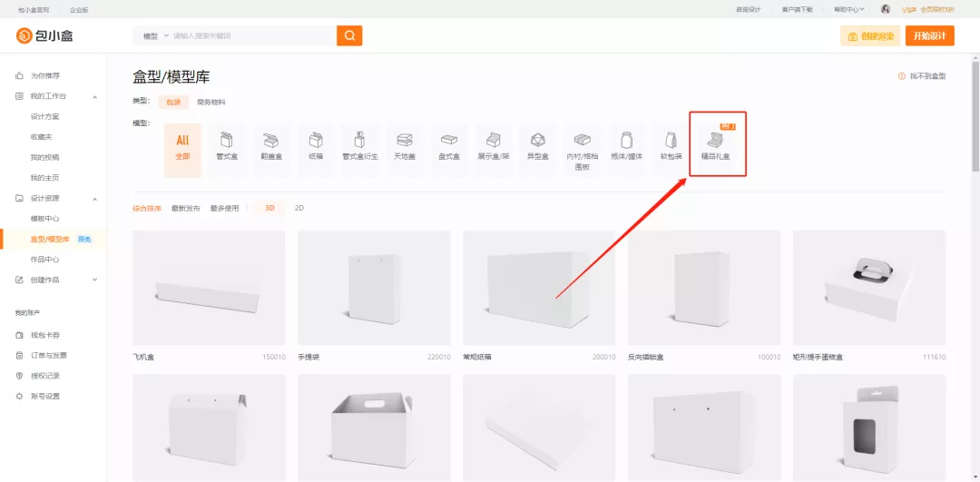Viewport: 980px width, 482px height.
Task: Select the 内衬/格档围板 insert icon
Action: pyautogui.click(x=582, y=140)
